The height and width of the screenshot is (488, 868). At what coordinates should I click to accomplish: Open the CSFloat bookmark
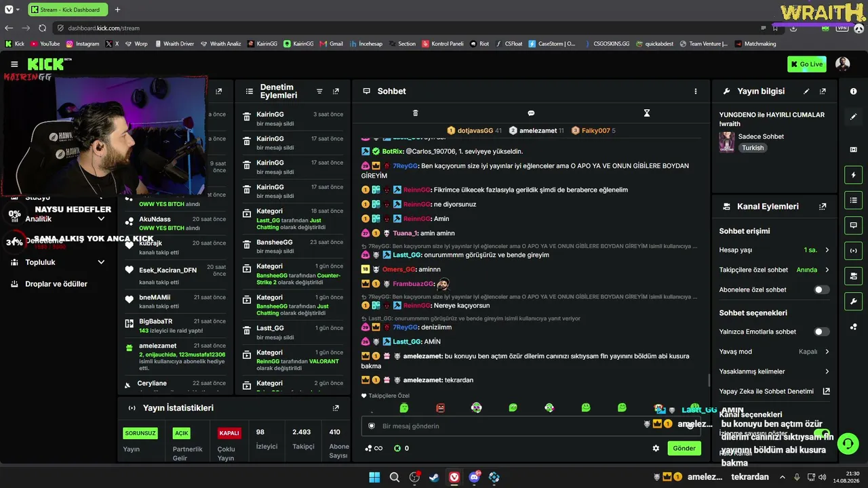(x=508, y=43)
